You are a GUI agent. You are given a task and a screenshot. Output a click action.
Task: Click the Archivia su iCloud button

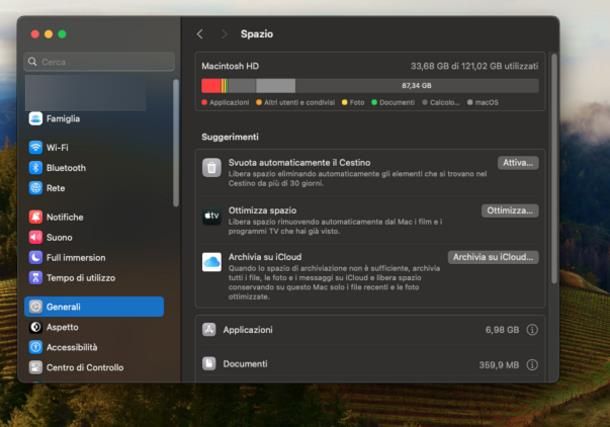[x=493, y=257]
